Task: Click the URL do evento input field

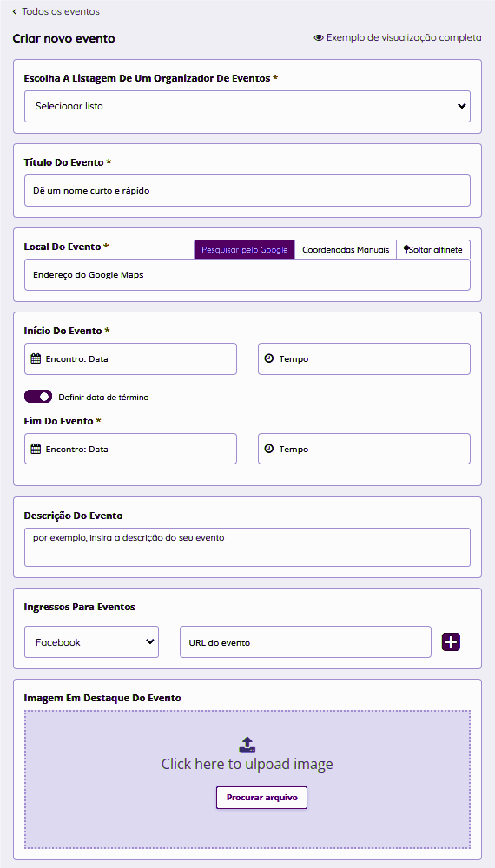Action: pyautogui.click(x=306, y=642)
